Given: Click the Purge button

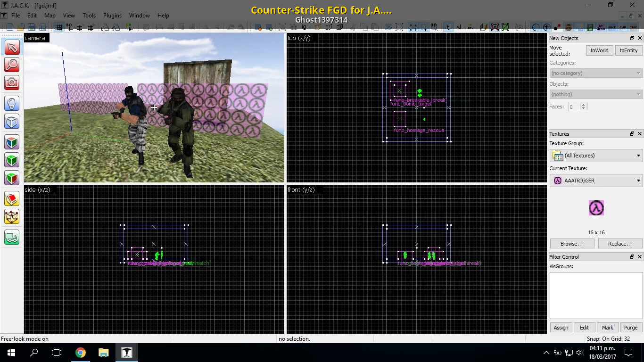Looking at the screenshot, I should (631, 328).
